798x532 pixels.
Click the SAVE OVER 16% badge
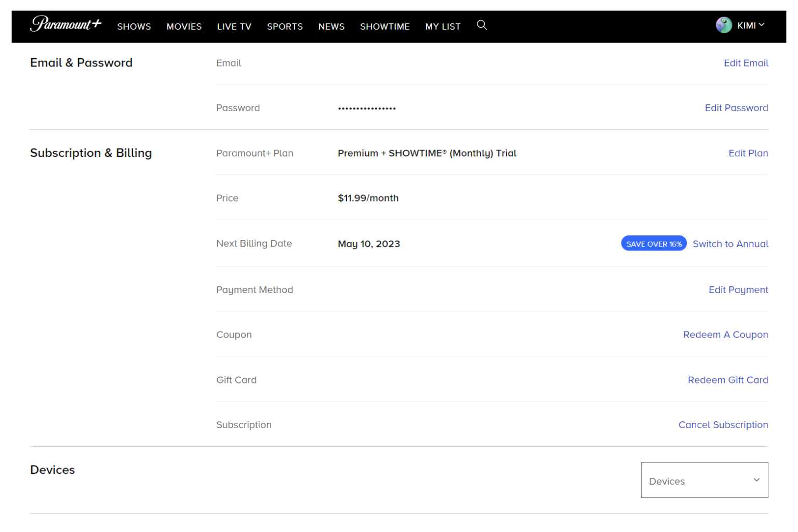[654, 243]
